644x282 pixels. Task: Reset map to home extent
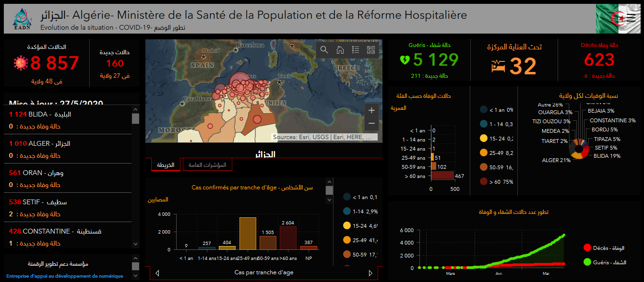tap(340, 49)
